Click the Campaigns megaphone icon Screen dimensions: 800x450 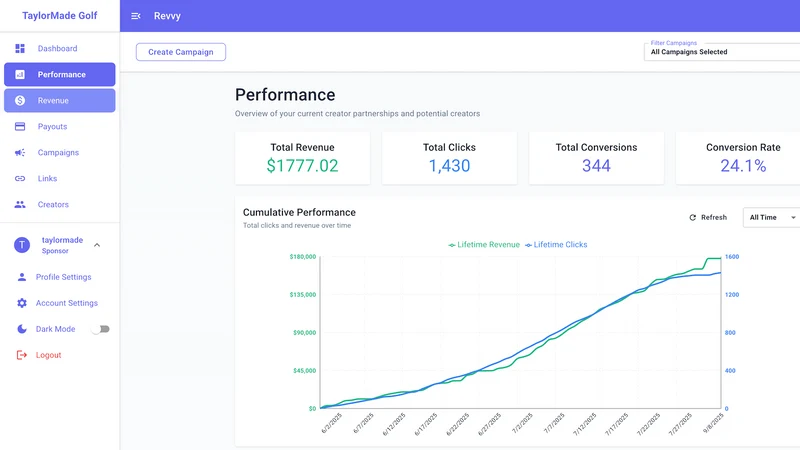(20, 153)
